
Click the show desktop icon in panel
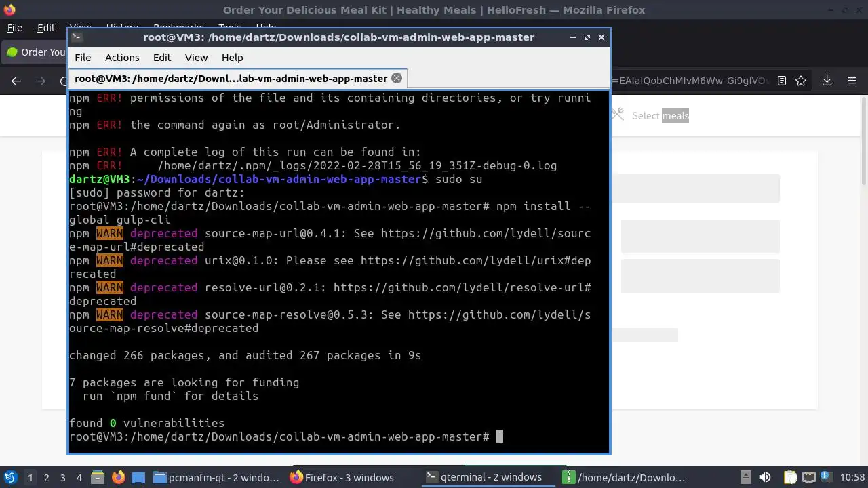click(138, 478)
